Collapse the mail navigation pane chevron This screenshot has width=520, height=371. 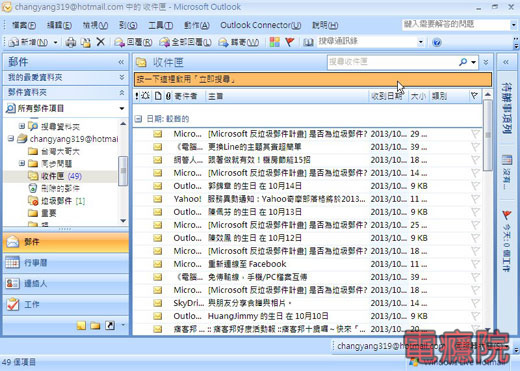point(121,62)
